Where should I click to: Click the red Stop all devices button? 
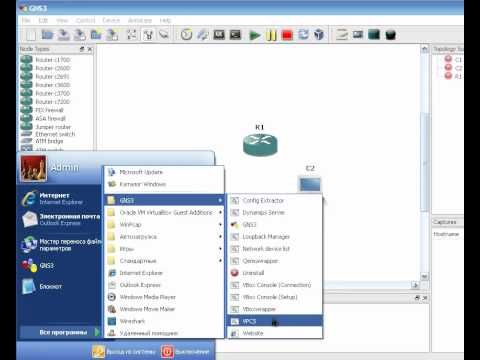click(x=287, y=35)
